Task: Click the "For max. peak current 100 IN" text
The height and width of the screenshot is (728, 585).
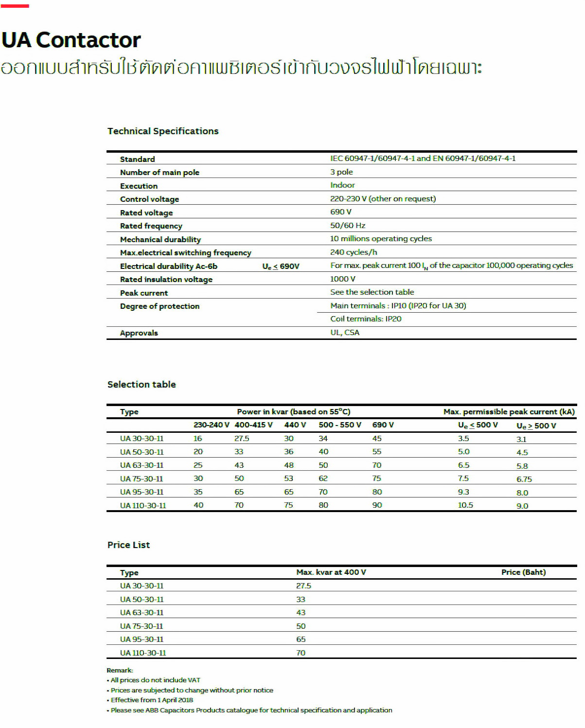Action: pos(452,266)
